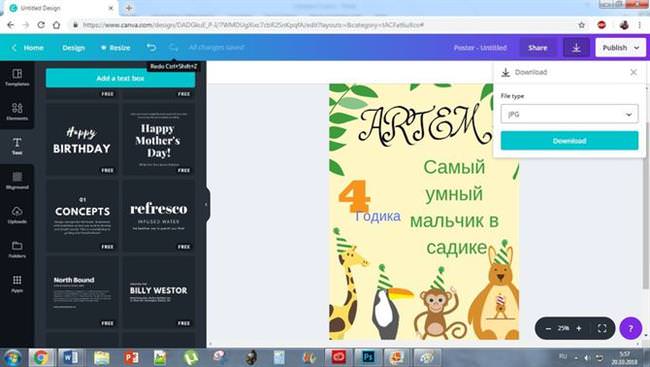Expand the JPG file type dropdown
Viewport: 650px width, 367px height.
coord(569,114)
